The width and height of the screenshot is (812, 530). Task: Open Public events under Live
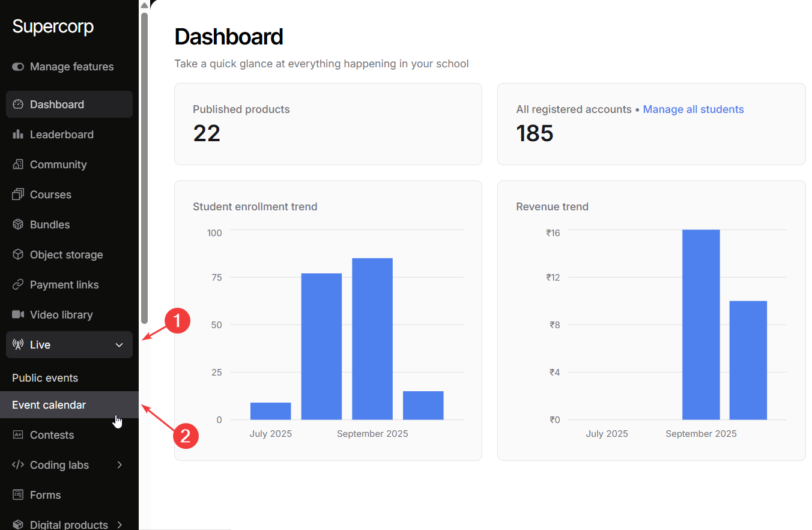coord(45,378)
